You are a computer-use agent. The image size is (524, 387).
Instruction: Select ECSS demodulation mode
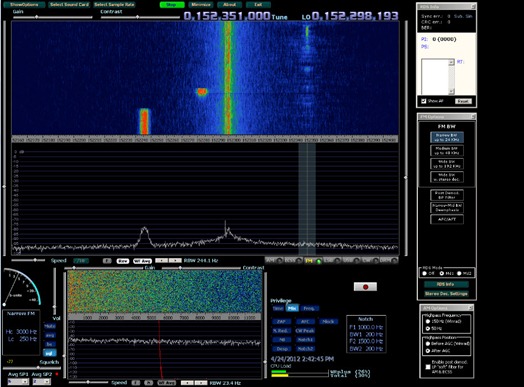click(293, 260)
